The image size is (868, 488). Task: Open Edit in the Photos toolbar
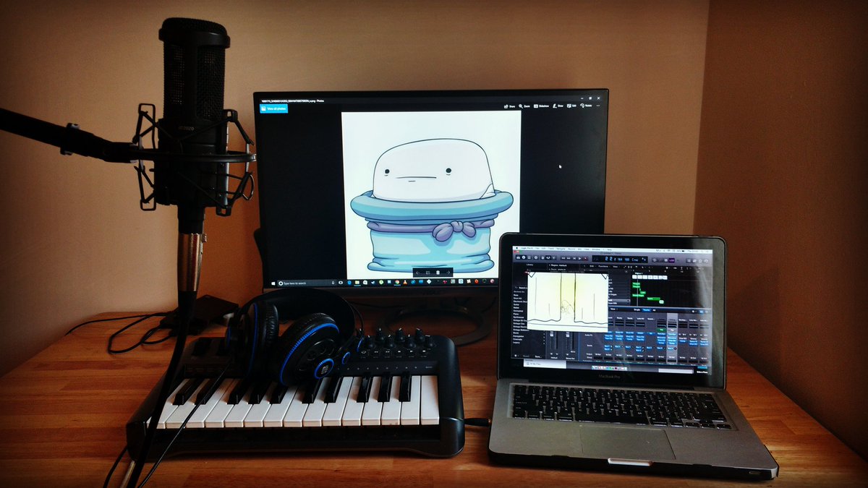571,106
